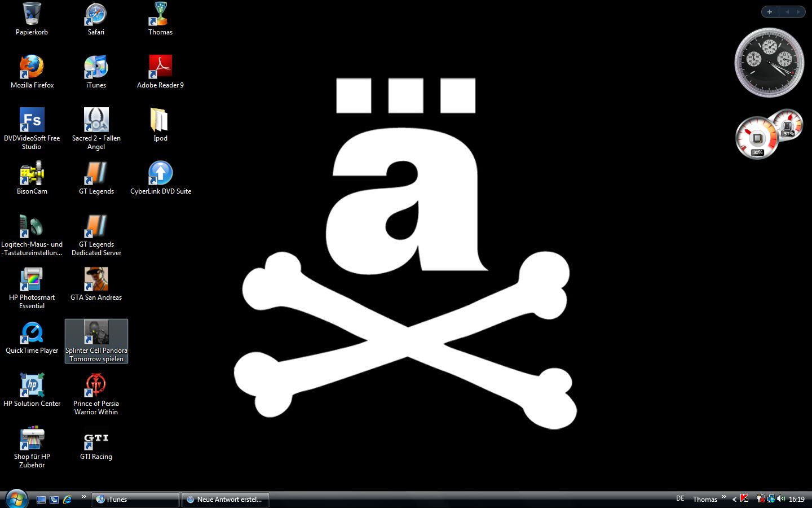Switch to Neue Antwort erstel... taskbar window
Screen dimensions: 812x508
coord(226,500)
